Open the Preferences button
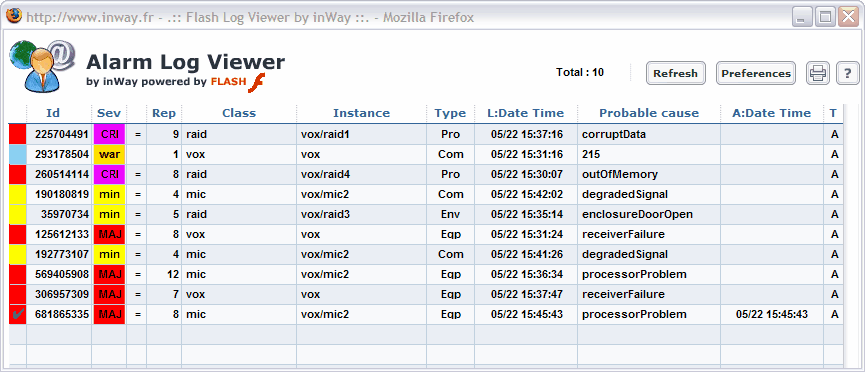Viewport: 865px width, 372px height. [x=756, y=73]
